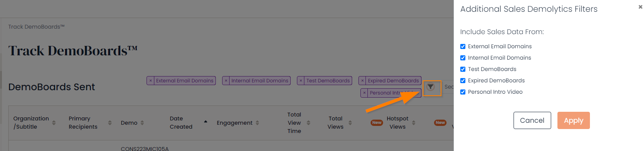Sort by Date Created column arrow

tap(206, 122)
